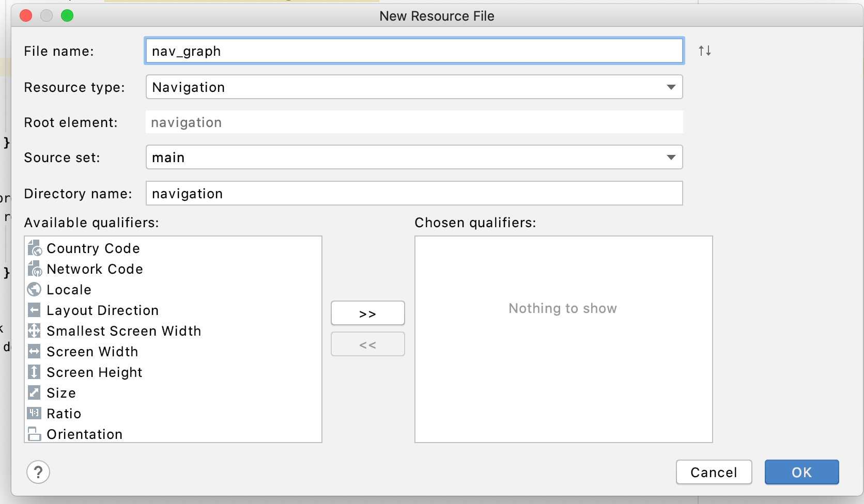Click the >> button to add qualifier
This screenshot has width=864, height=504.
click(367, 313)
